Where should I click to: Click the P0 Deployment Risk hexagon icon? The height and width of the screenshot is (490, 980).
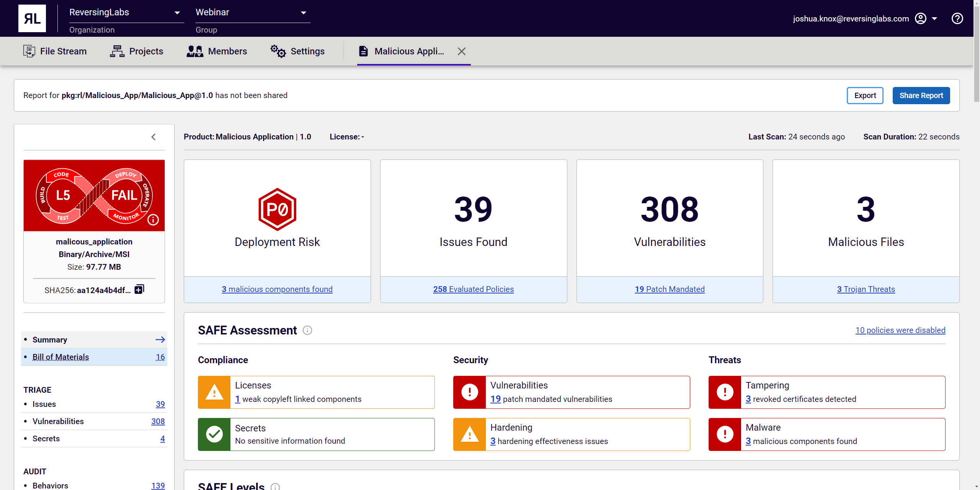(x=277, y=209)
